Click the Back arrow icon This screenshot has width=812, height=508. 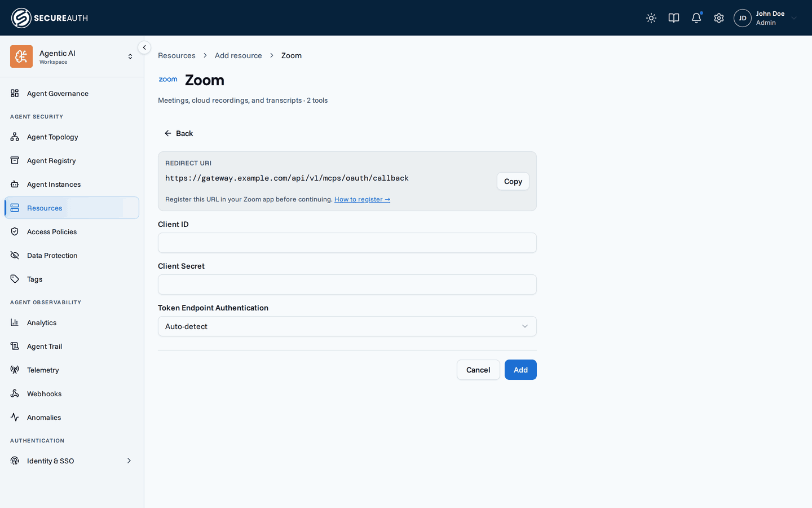pos(167,133)
